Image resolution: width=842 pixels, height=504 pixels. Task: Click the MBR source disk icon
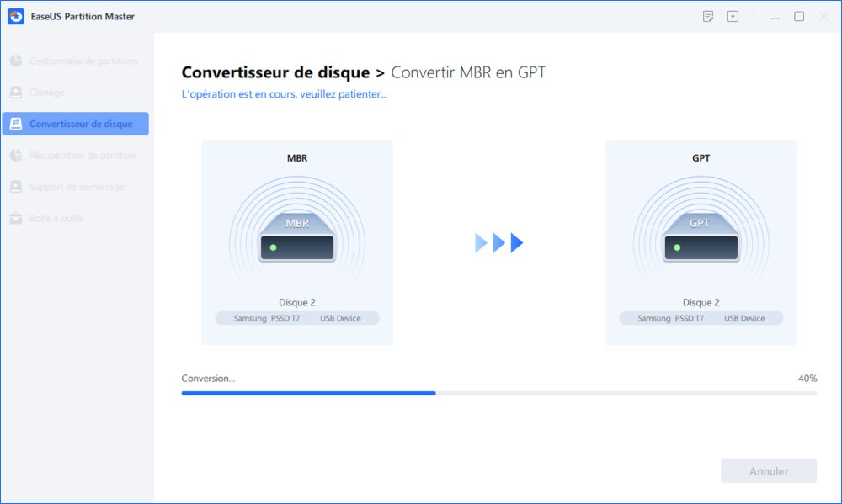(296, 238)
